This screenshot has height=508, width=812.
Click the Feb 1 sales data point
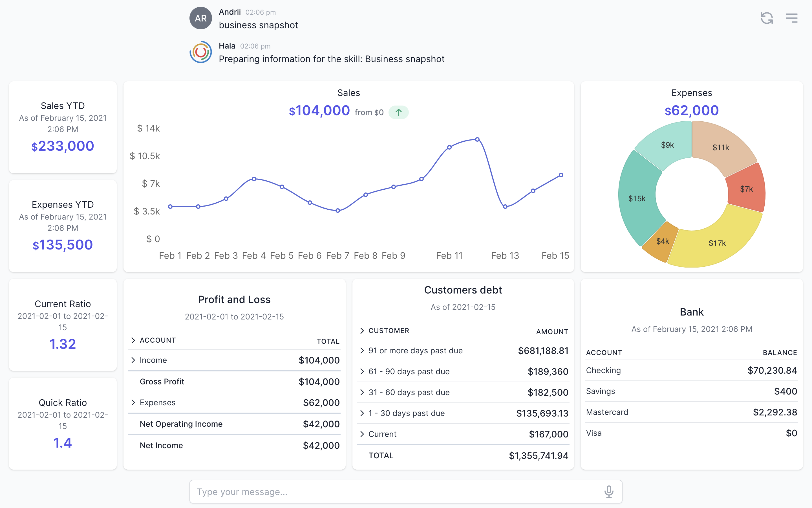tap(171, 207)
